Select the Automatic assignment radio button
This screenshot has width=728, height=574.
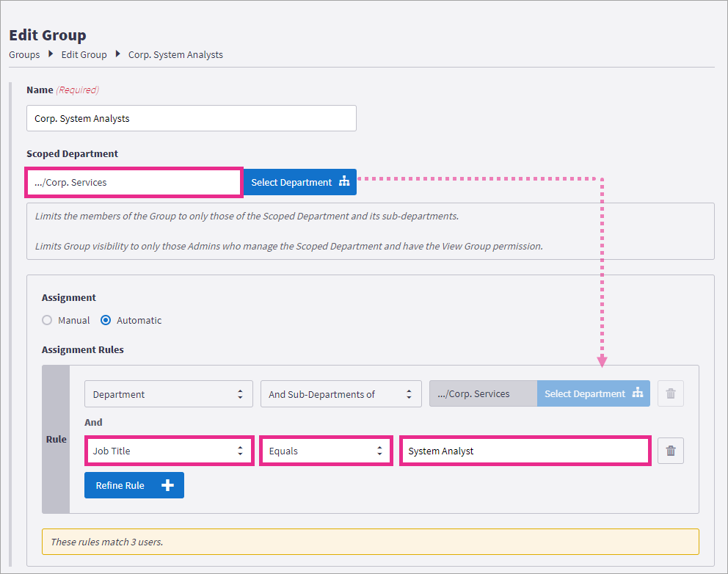(106, 321)
